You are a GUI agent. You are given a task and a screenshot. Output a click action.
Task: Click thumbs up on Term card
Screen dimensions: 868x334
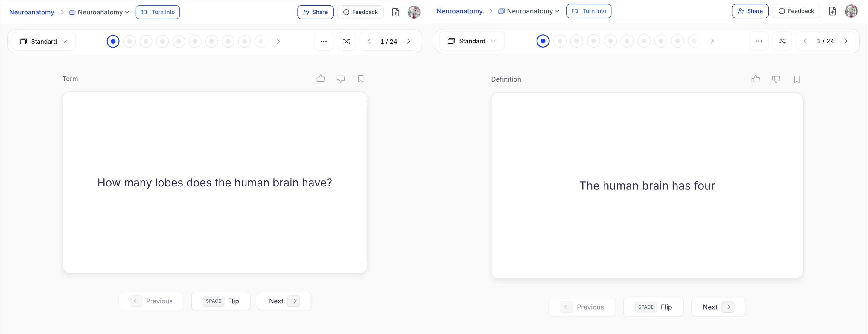320,79
